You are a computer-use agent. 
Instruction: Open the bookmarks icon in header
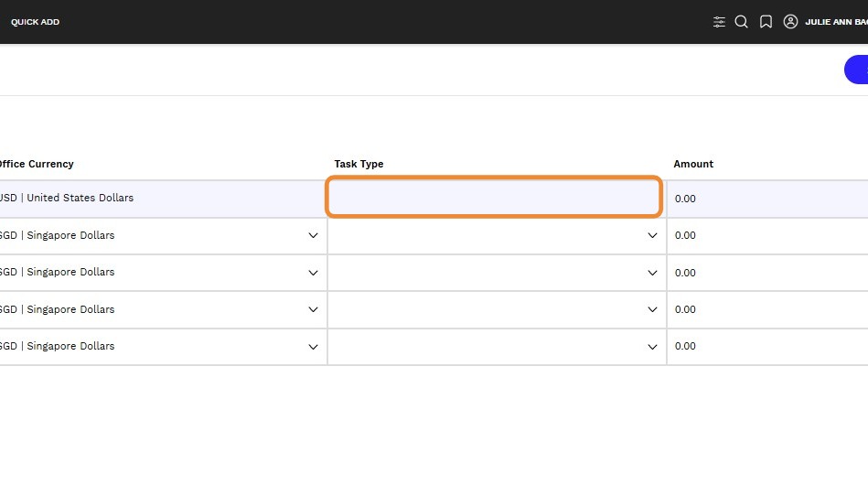(x=766, y=22)
